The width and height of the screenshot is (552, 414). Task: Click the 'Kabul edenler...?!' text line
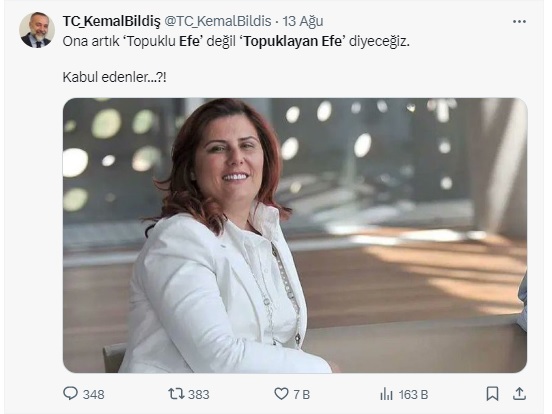click(114, 77)
